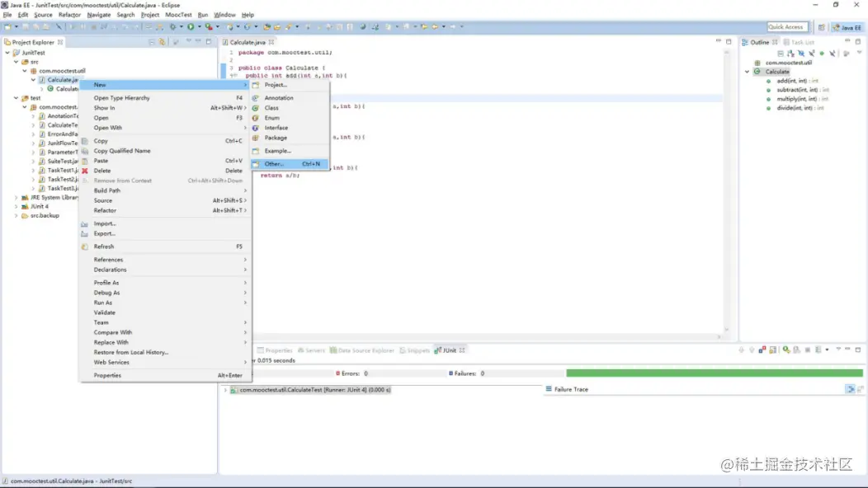Click Show Failures Only icon in JUnit view
Screen dimensions: 868x488
[x=762, y=350]
